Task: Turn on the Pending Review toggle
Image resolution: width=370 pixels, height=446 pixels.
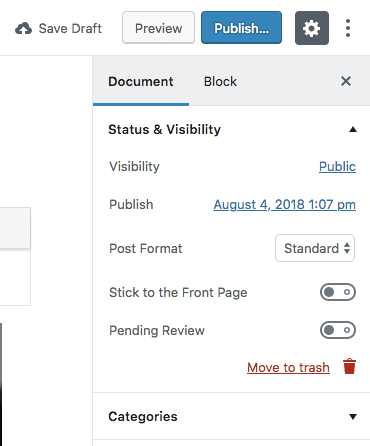Action: pyautogui.click(x=338, y=330)
